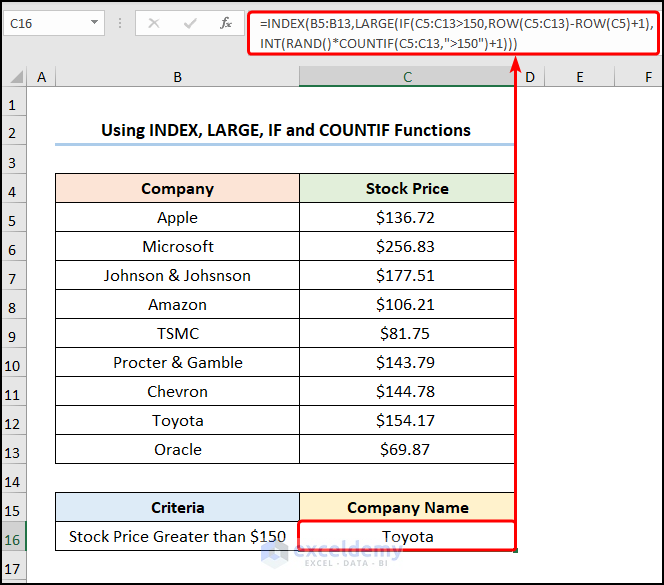Select row 16 header

pyautogui.click(x=13, y=537)
